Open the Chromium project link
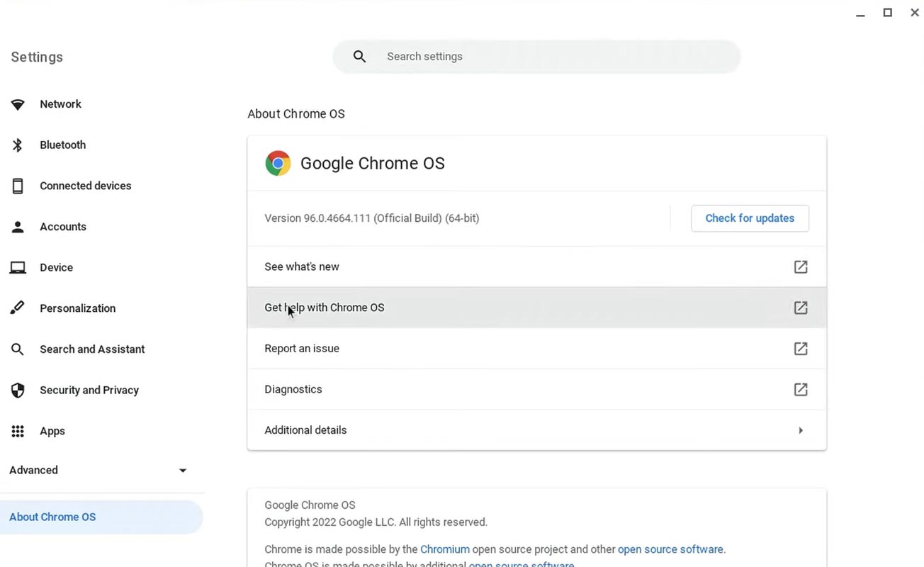The height and width of the screenshot is (567, 924). point(445,549)
